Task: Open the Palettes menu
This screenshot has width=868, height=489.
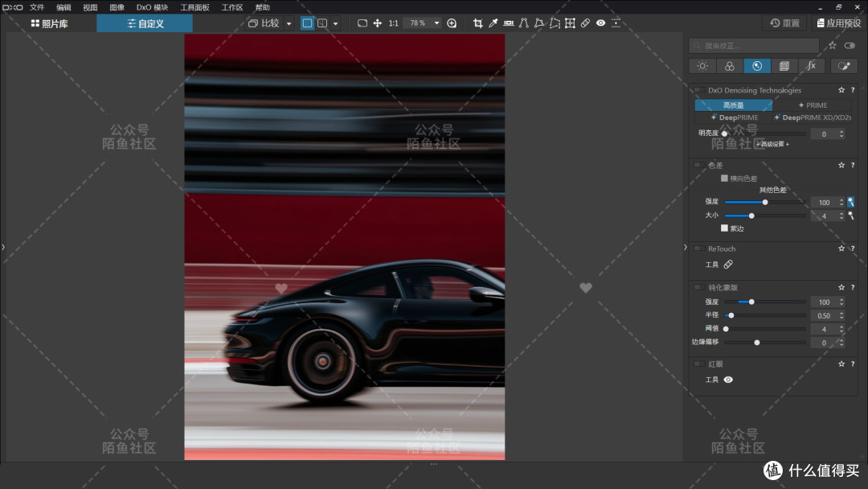Action: pos(194,7)
